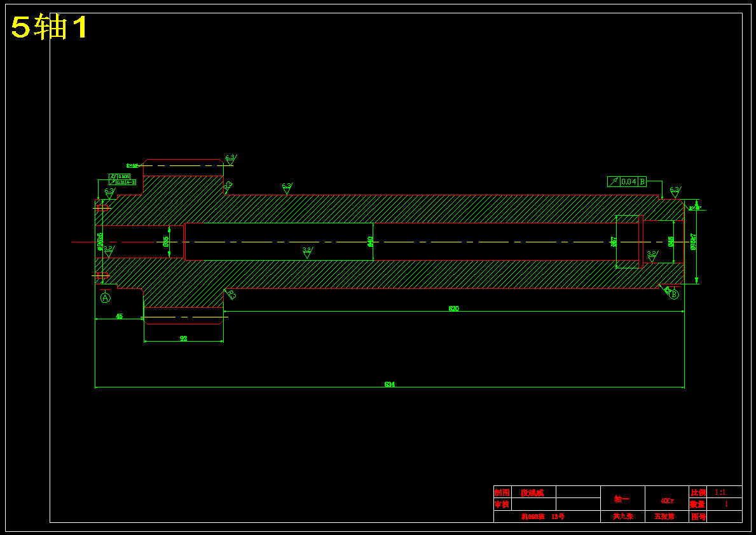Click the 6.3 roughness symbol above the gear tooth outline
756x535 pixels.
[x=230, y=160]
